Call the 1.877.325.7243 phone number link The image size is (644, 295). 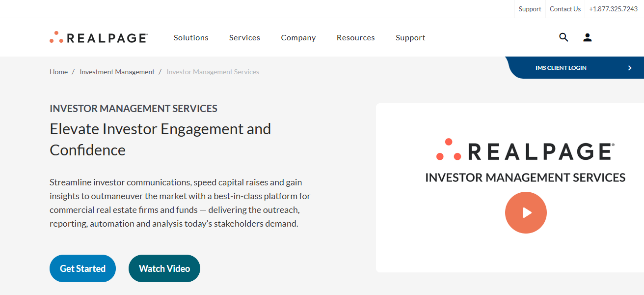(x=613, y=8)
